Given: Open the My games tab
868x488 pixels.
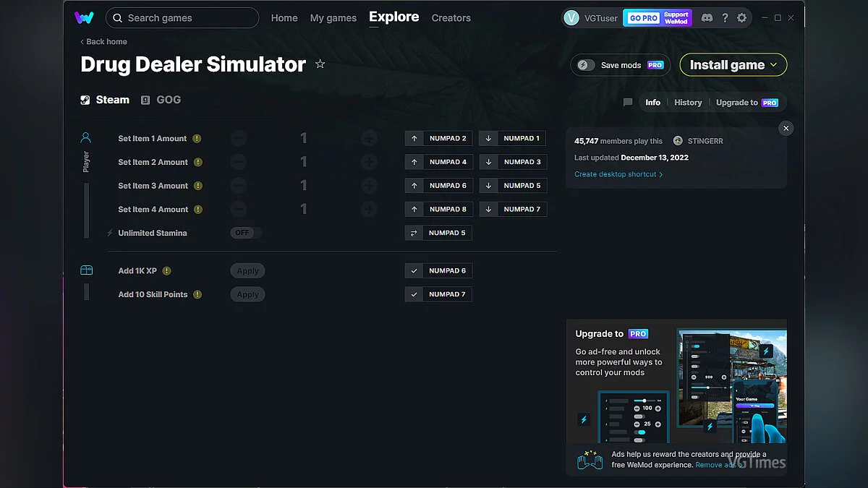Looking at the screenshot, I should 333,18.
